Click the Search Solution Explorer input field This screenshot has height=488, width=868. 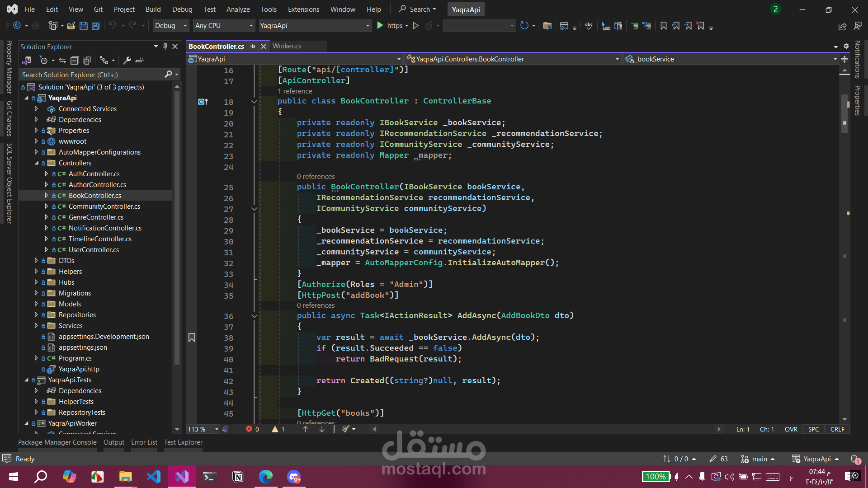coord(90,75)
